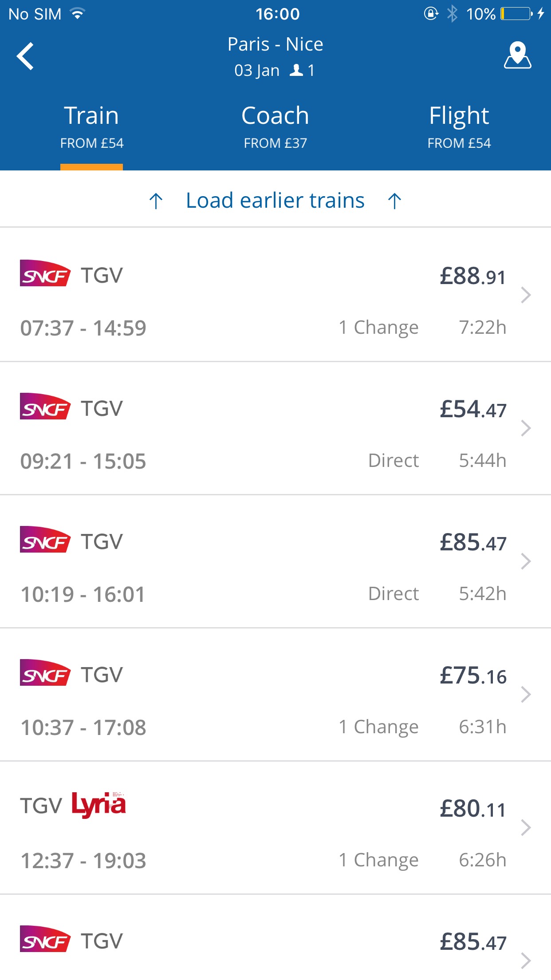The height and width of the screenshot is (980, 551).
Task: Tap the passenger count icon in header
Action: point(296,70)
